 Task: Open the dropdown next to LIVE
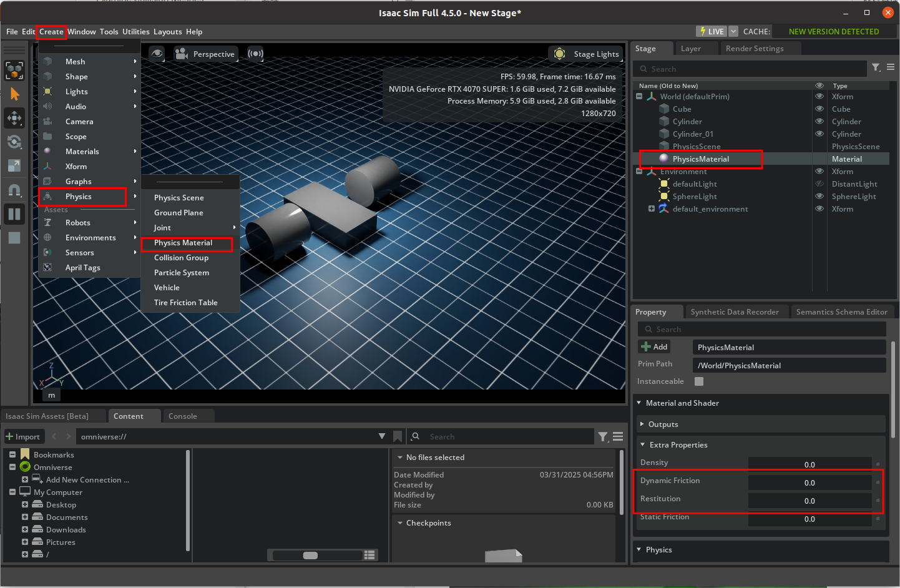733,31
